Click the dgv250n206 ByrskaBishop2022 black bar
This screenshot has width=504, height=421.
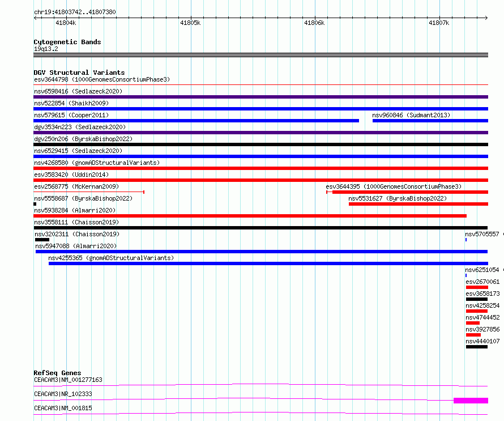[x=260, y=144]
